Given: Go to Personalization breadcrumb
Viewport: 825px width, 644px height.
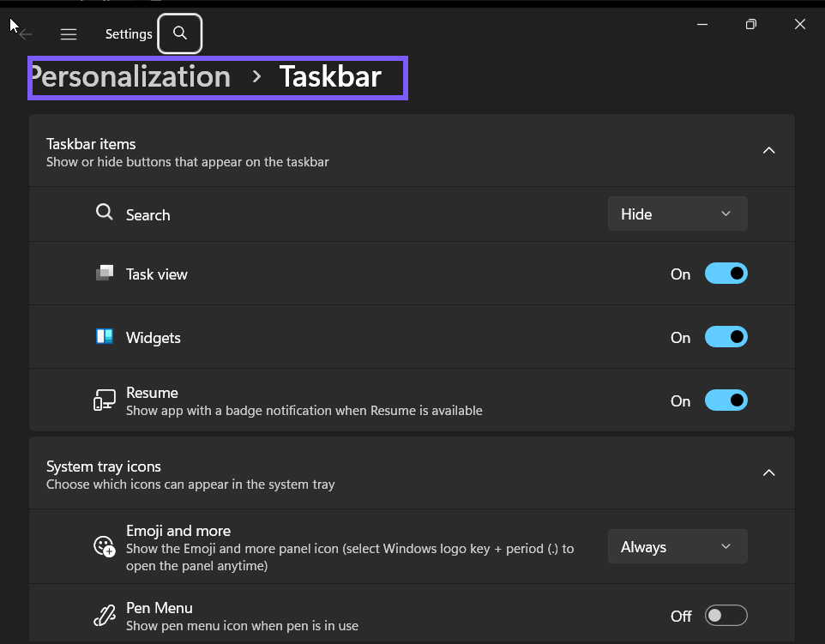Looking at the screenshot, I should [x=130, y=77].
